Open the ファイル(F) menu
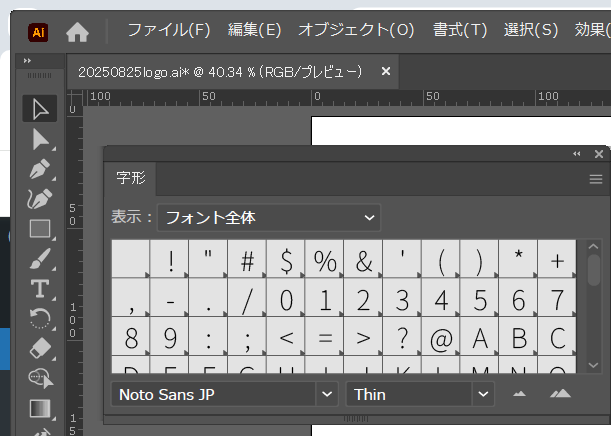 pyautogui.click(x=169, y=30)
